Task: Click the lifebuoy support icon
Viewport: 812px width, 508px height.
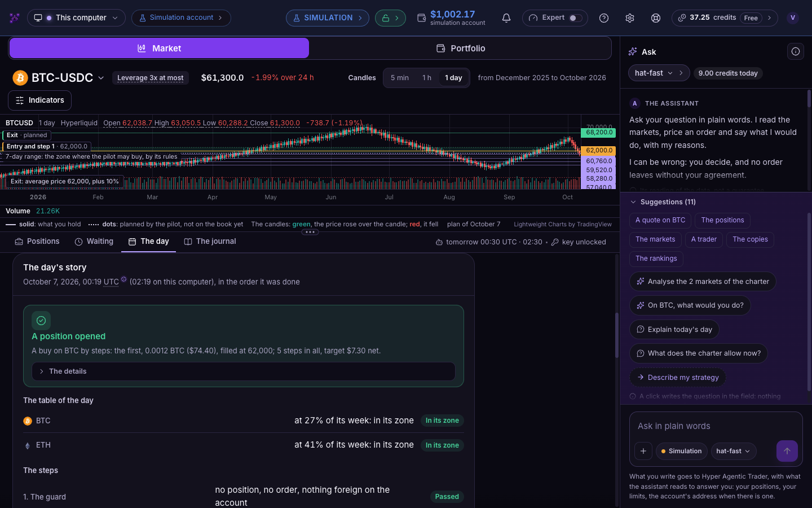Action: 656,18
